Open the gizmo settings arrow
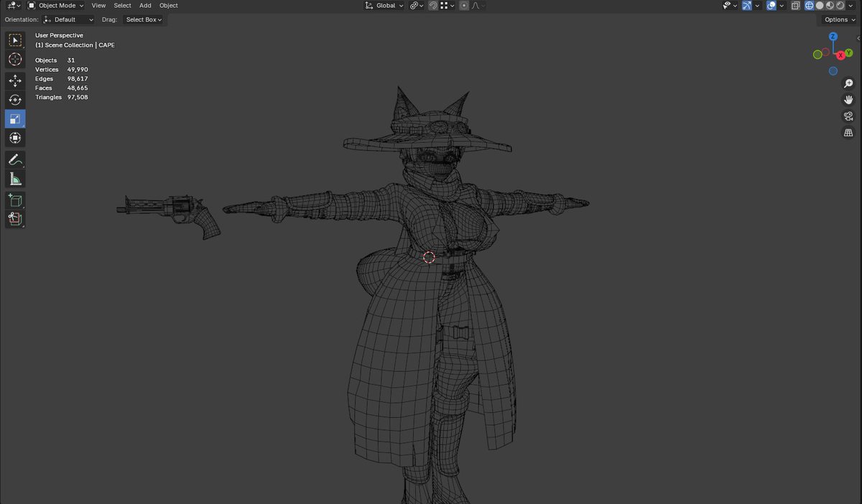 [x=757, y=5]
